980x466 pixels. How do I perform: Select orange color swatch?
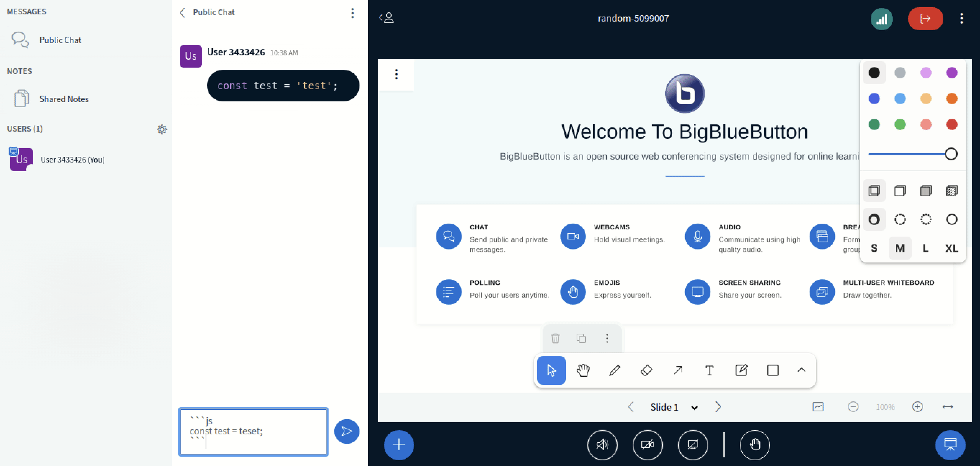952,99
